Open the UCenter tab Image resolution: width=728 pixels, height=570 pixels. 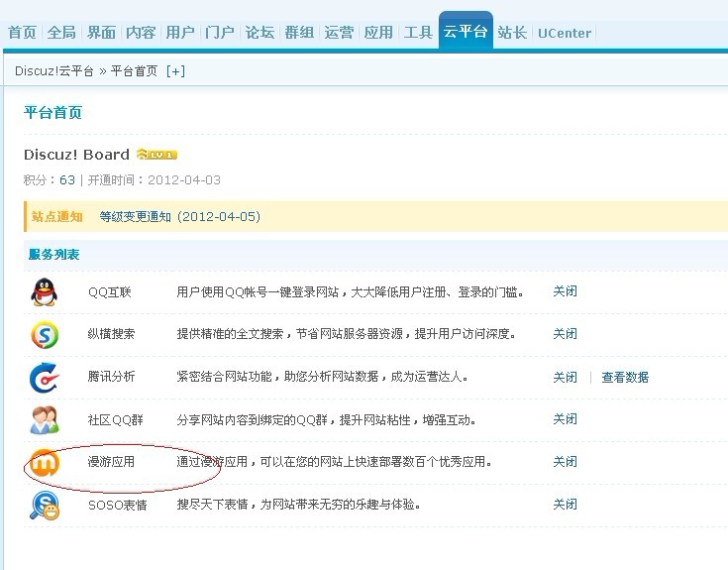(x=565, y=33)
